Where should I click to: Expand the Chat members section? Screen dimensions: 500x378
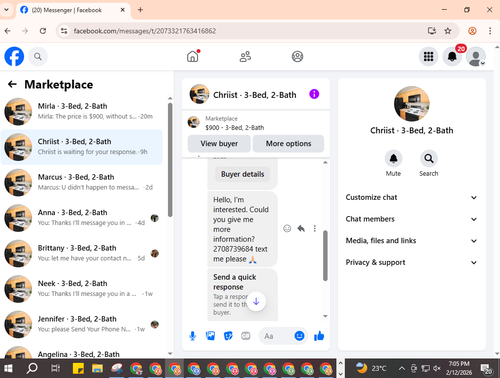pos(411,219)
